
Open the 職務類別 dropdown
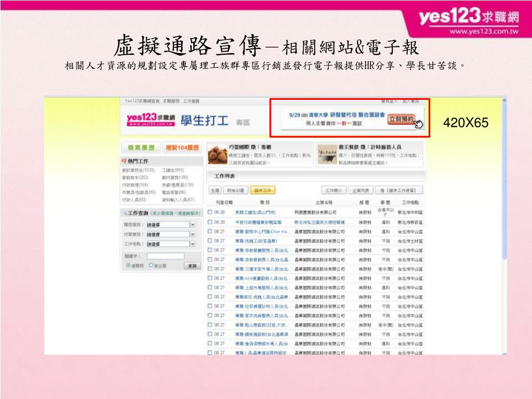point(171,224)
